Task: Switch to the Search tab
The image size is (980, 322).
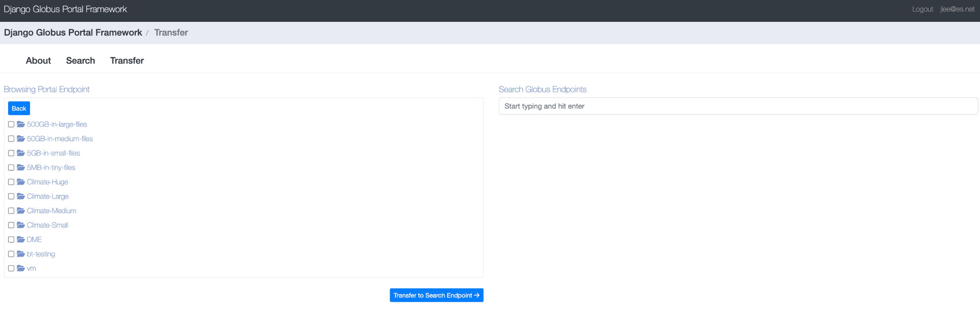Action: point(81,61)
